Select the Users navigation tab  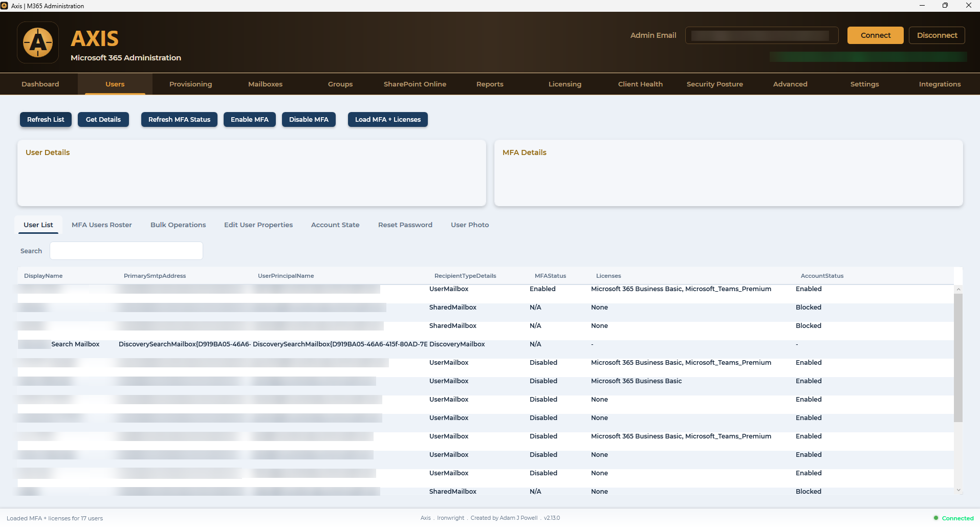click(115, 84)
